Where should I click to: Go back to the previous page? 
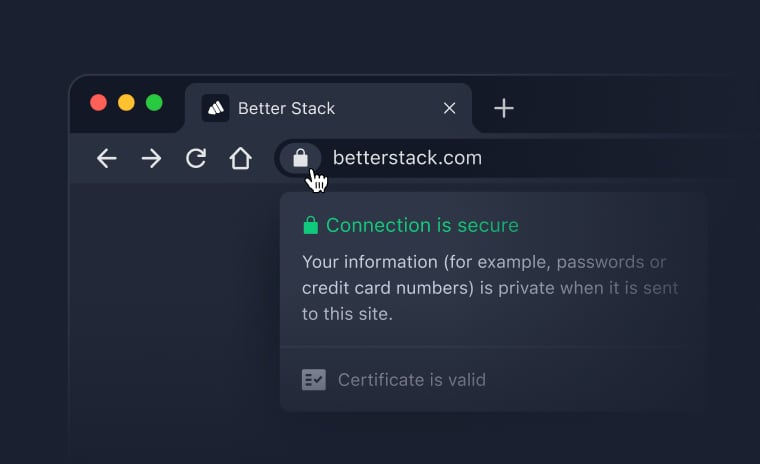click(107, 158)
